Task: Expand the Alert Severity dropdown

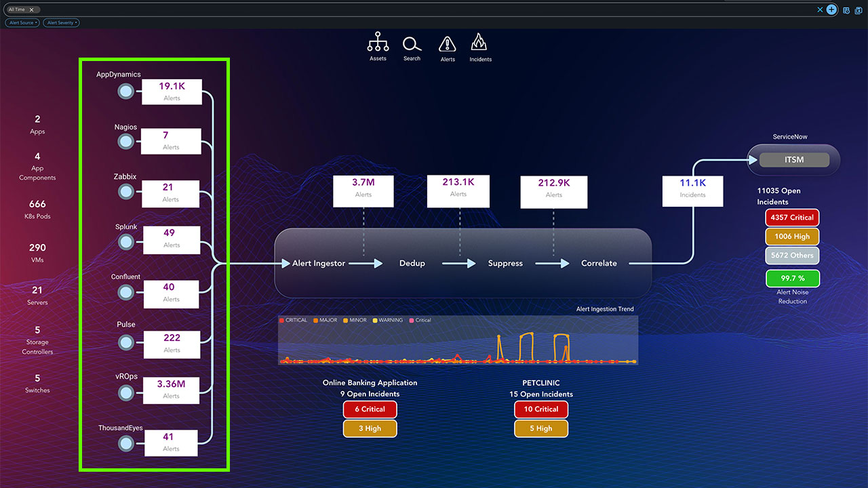Action: [x=61, y=22]
